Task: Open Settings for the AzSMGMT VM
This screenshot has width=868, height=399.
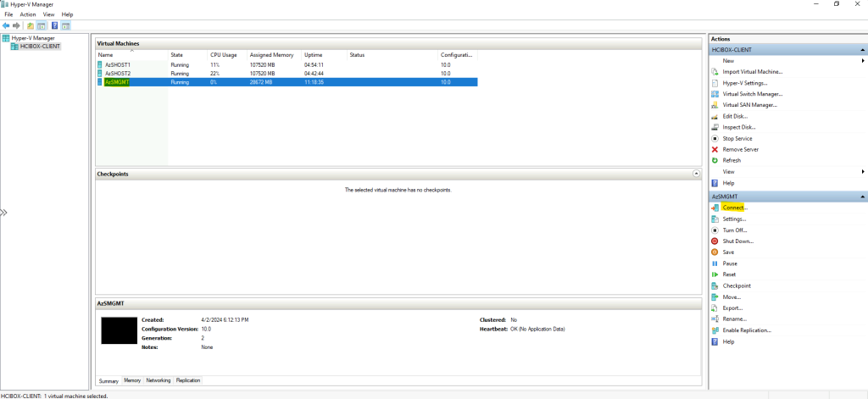Action: point(734,219)
